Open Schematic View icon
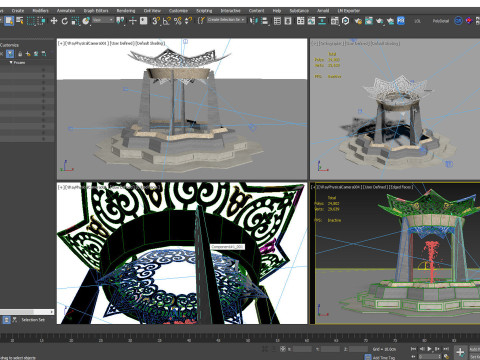Screen dimensions: 480x360 click(322, 21)
